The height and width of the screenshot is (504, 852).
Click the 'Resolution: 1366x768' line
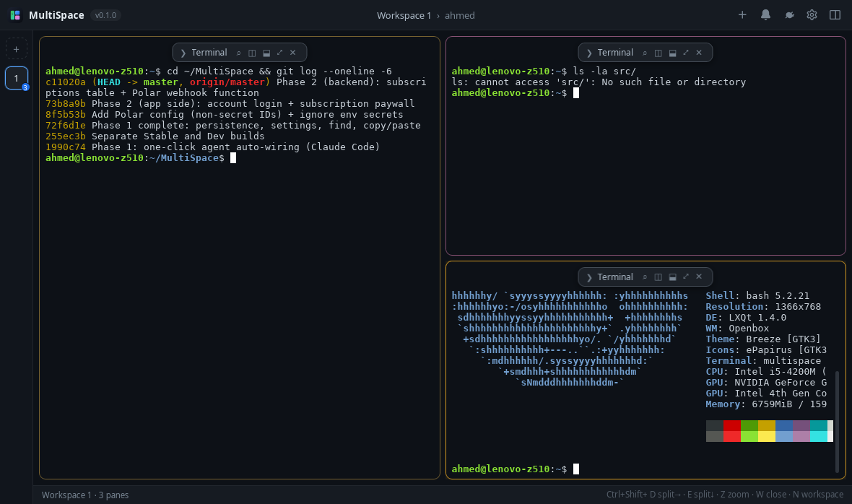[763, 307]
